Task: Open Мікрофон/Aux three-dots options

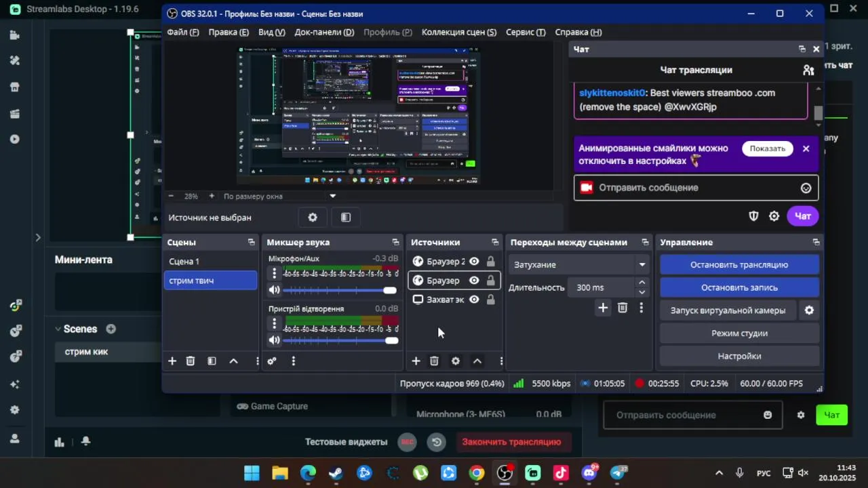Action: point(274,273)
